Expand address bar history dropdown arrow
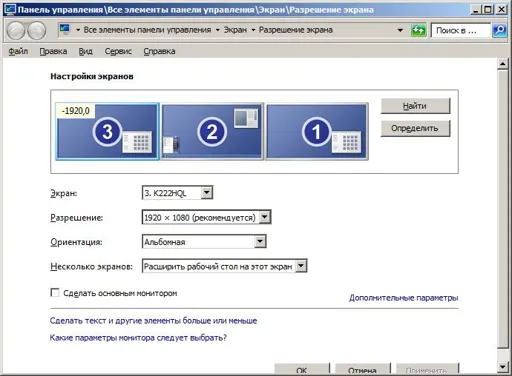Screen dimensions: 512x376 click(x=400, y=30)
